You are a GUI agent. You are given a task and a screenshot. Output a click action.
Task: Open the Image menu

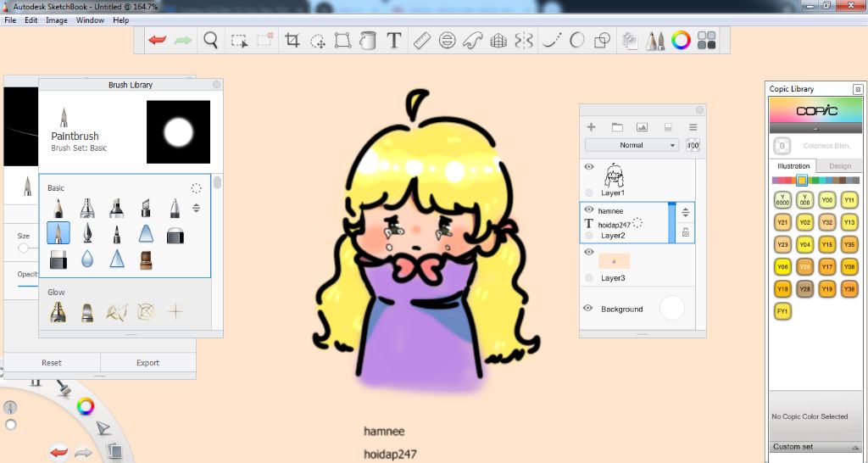coord(57,20)
